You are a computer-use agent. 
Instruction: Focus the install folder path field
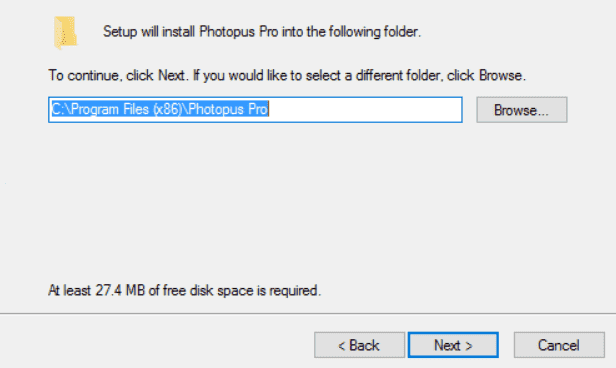click(x=255, y=110)
